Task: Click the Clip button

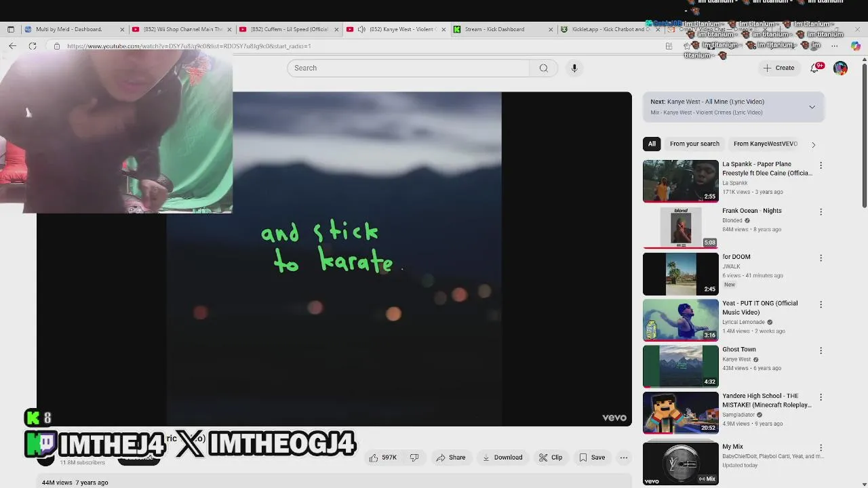Action: (x=551, y=457)
